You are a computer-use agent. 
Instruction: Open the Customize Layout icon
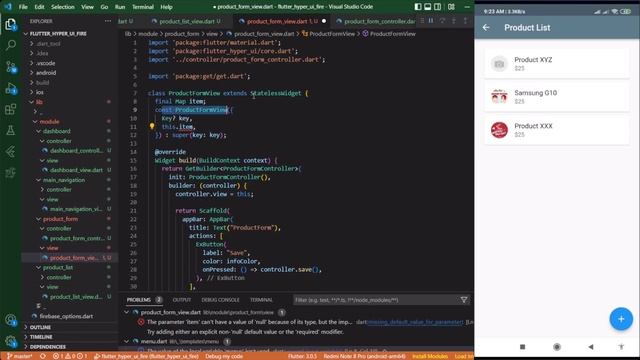coord(451,7)
